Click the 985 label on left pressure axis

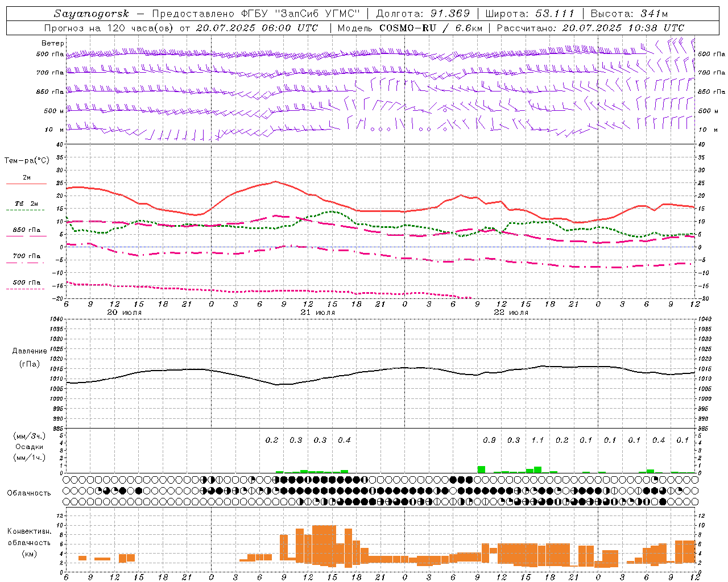57,429
